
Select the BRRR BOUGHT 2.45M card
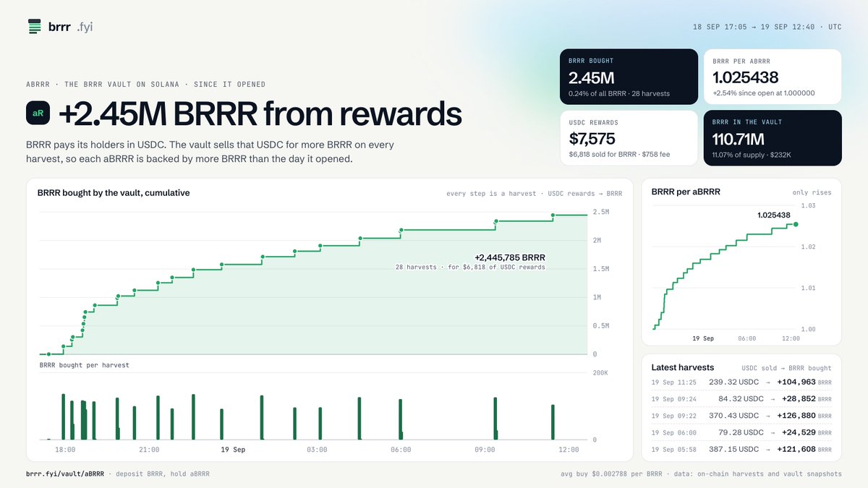[x=629, y=77]
